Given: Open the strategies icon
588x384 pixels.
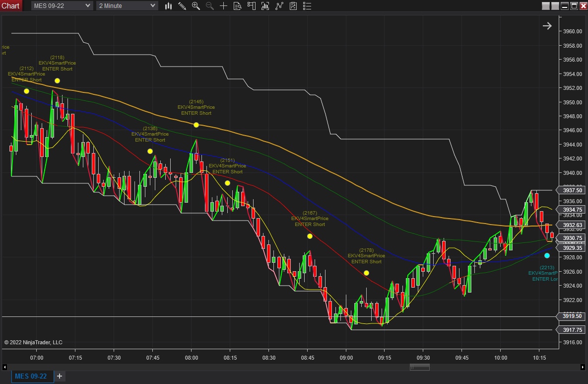Looking at the screenshot, I should point(293,6).
